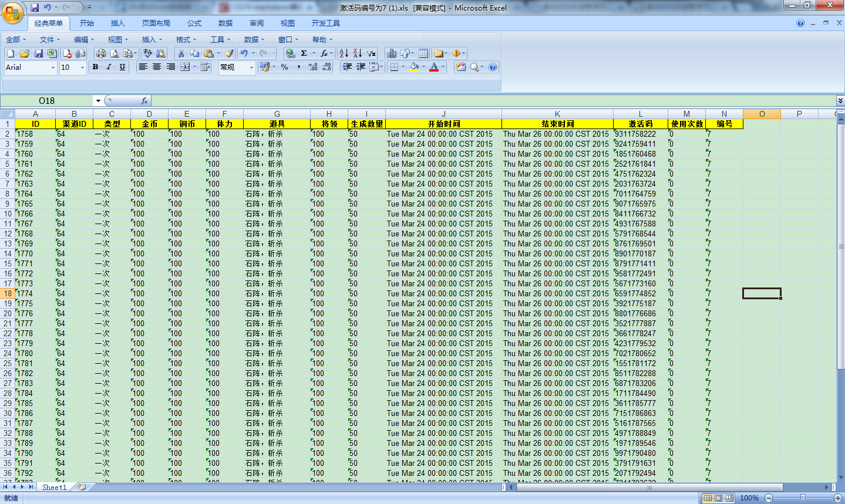This screenshot has width=845, height=504.
Task: Click the AutoSum sigma icon
Action: click(304, 53)
